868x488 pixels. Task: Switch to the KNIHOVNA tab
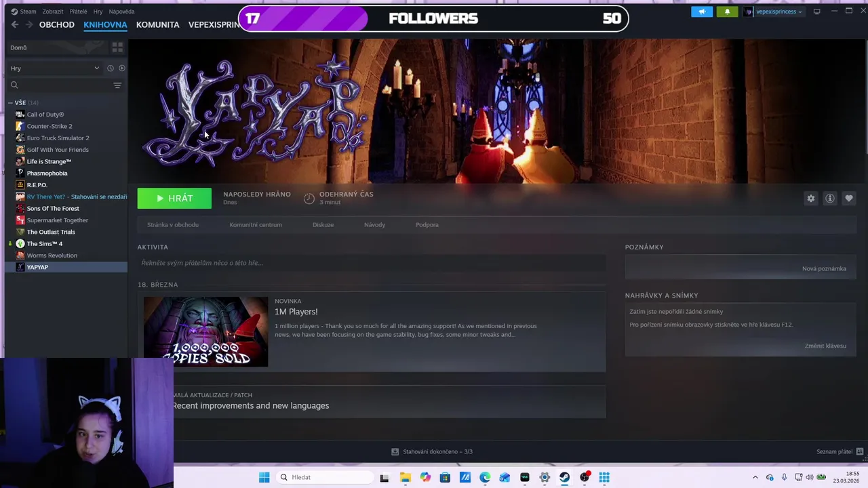pyautogui.click(x=105, y=24)
